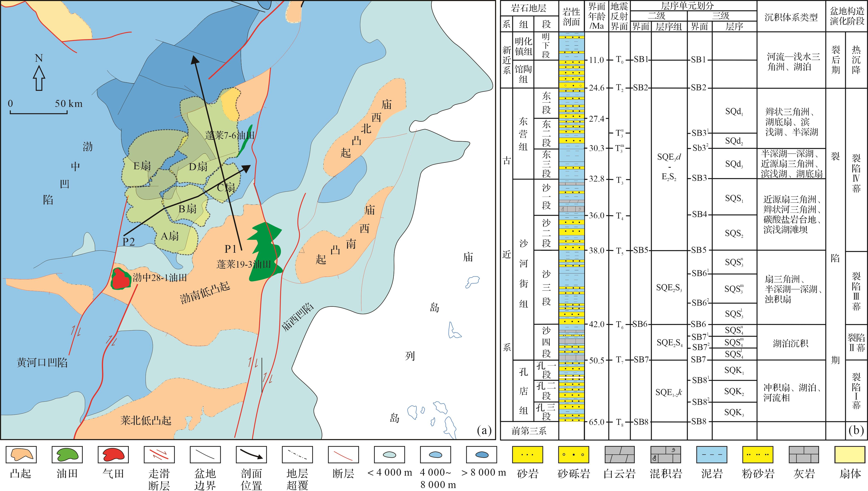Click the P2 profile line label
868x491 pixels.
click(129, 241)
